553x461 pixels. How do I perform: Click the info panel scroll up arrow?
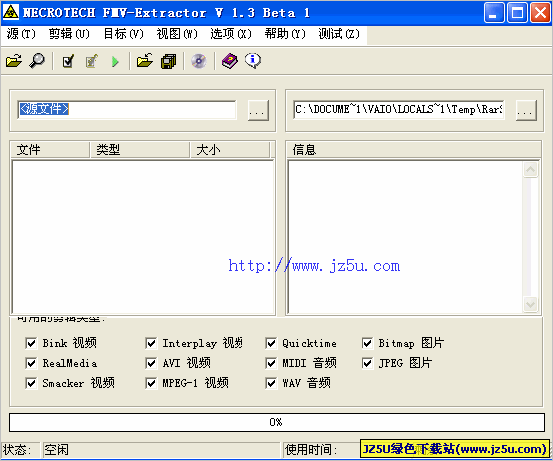pos(530,170)
